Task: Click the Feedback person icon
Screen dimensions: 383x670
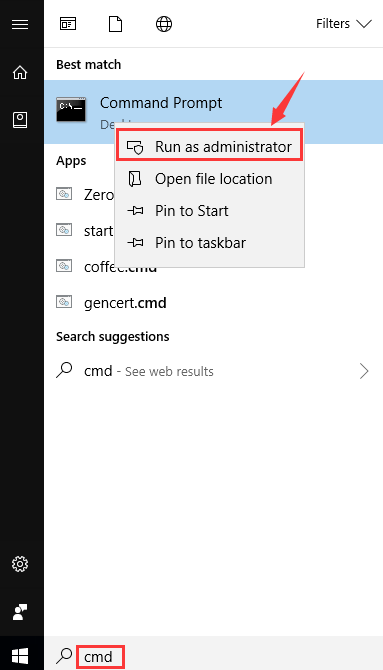Action: pos(20,612)
